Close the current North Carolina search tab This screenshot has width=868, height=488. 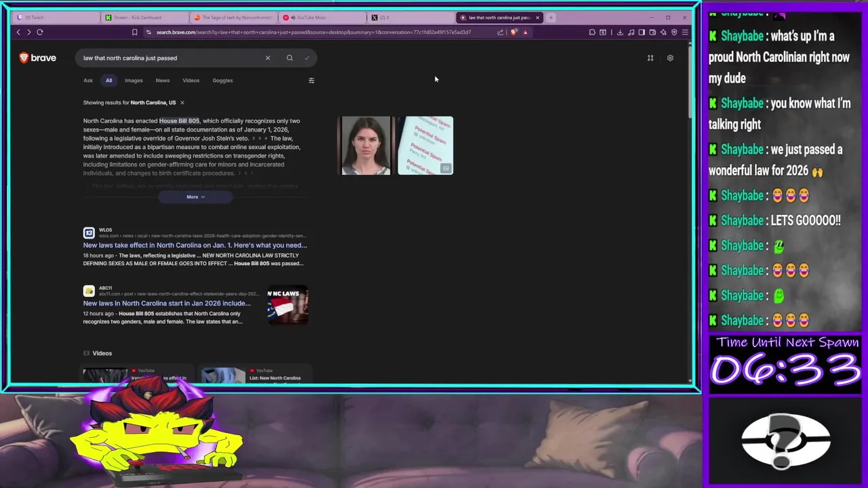click(x=538, y=18)
